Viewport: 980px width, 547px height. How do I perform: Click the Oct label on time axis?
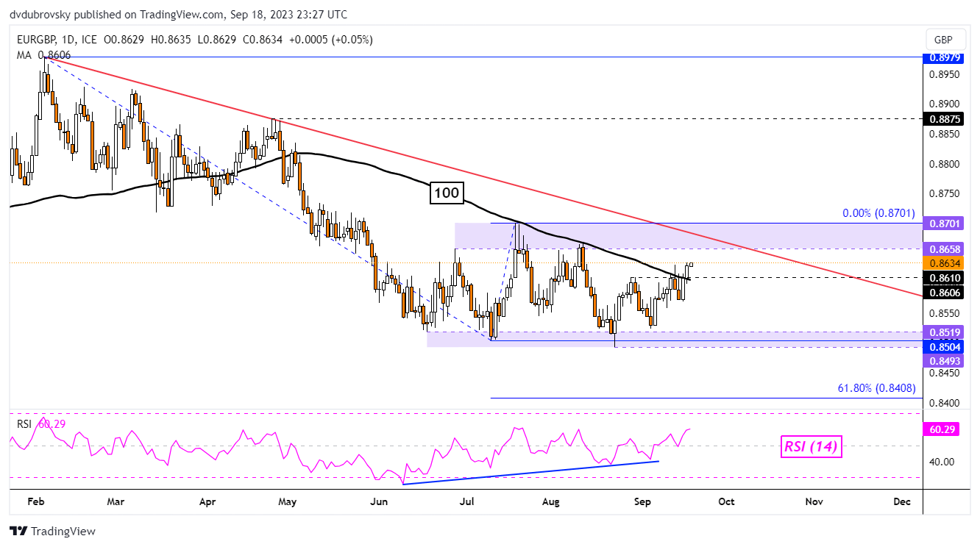pos(726,501)
